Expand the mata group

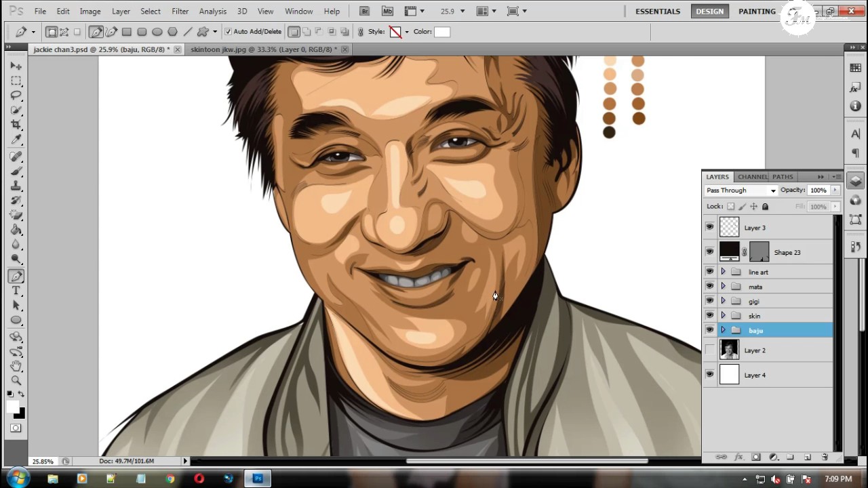point(723,287)
